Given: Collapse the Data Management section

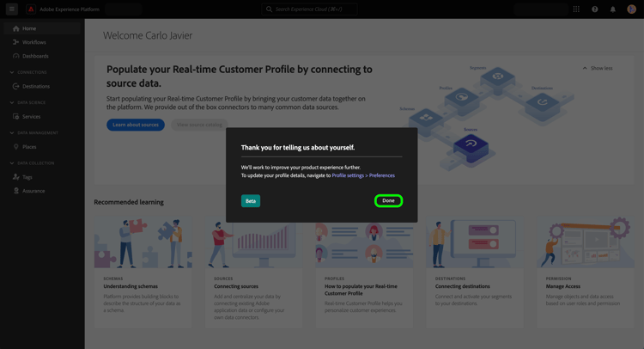Looking at the screenshot, I should pos(12,132).
